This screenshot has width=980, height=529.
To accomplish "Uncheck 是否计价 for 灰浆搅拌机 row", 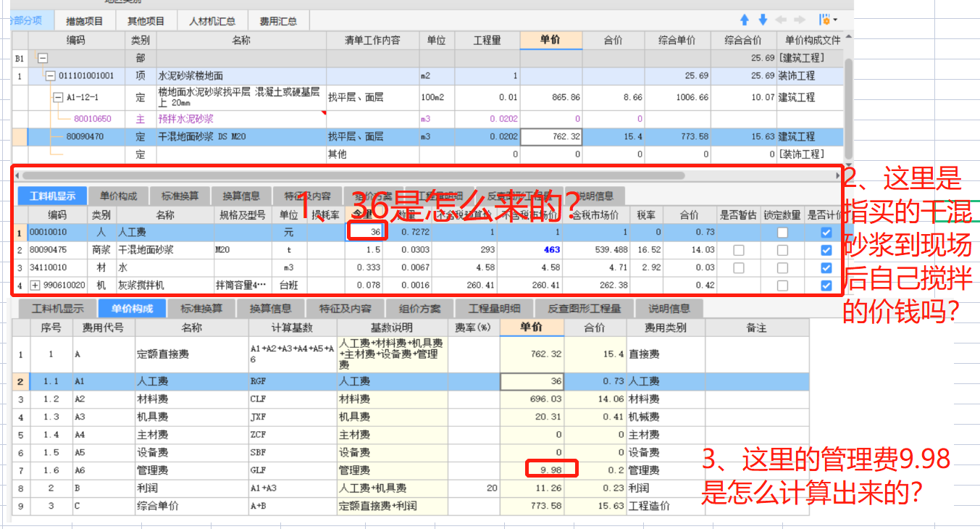I will pos(826,286).
